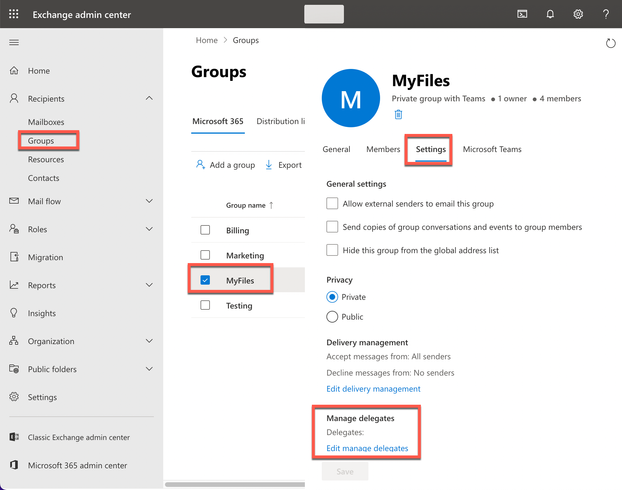The image size is (622, 490).
Task: Click the Recipients person icon
Action: point(14,98)
